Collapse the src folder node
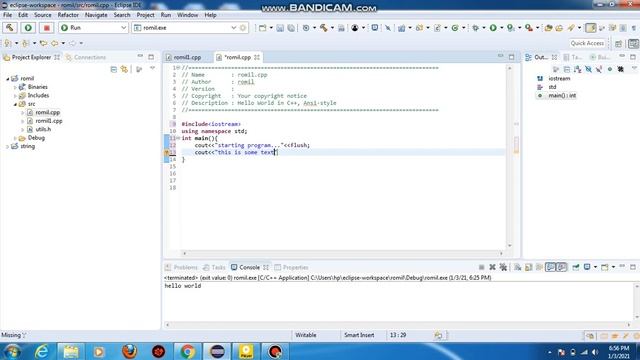The image size is (640, 360). point(16,104)
